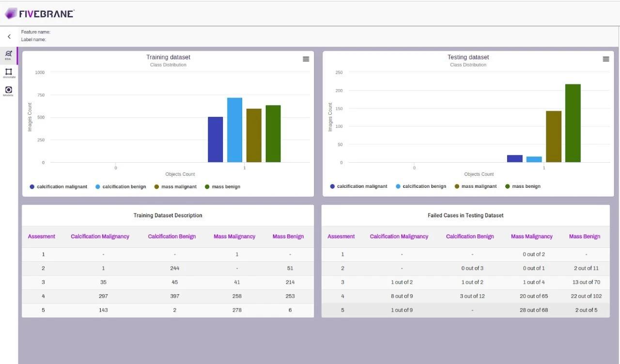Click the 397 cell in Training table
This screenshot has height=364, width=620.
pos(174,296)
